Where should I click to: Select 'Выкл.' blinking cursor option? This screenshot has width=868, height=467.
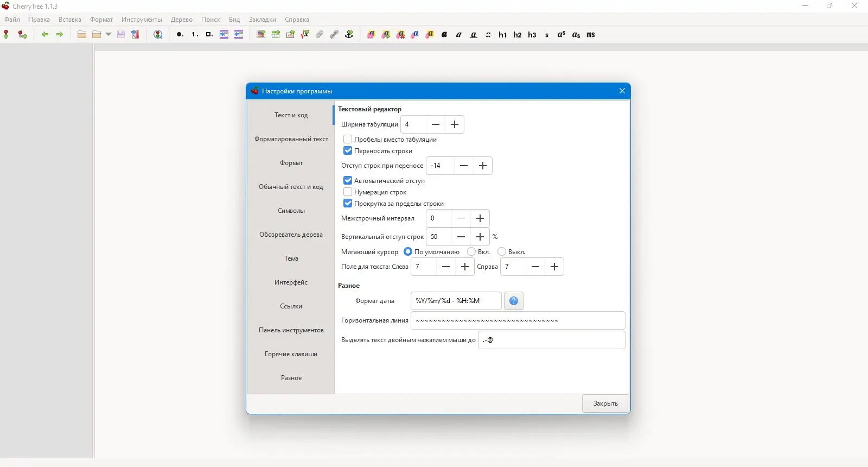point(502,252)
